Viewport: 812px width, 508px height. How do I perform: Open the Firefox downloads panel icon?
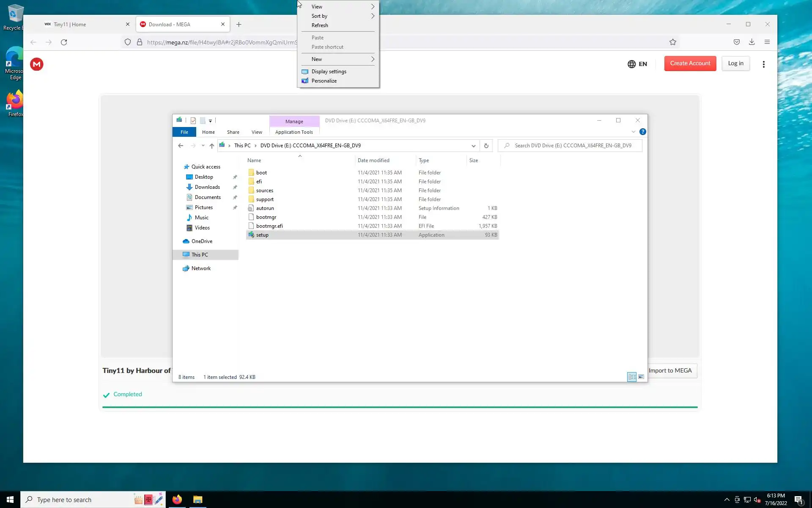click(752, 42)
